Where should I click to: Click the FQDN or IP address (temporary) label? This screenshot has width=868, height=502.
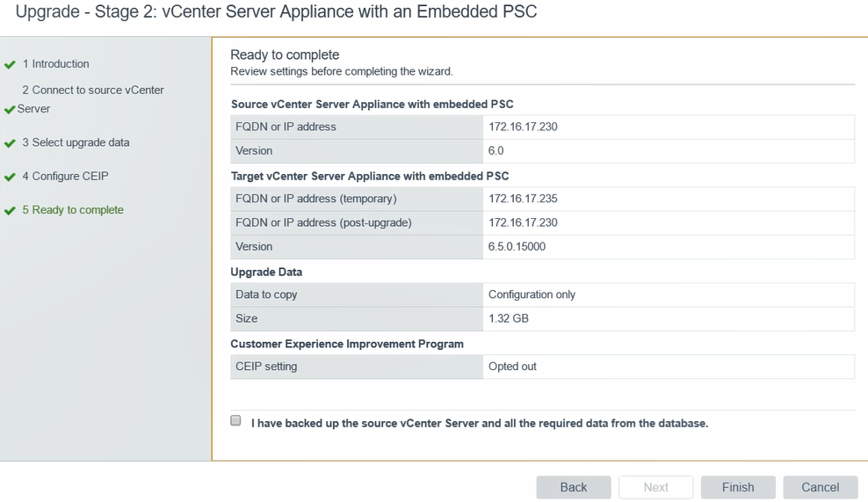click(x=316, y=199)
